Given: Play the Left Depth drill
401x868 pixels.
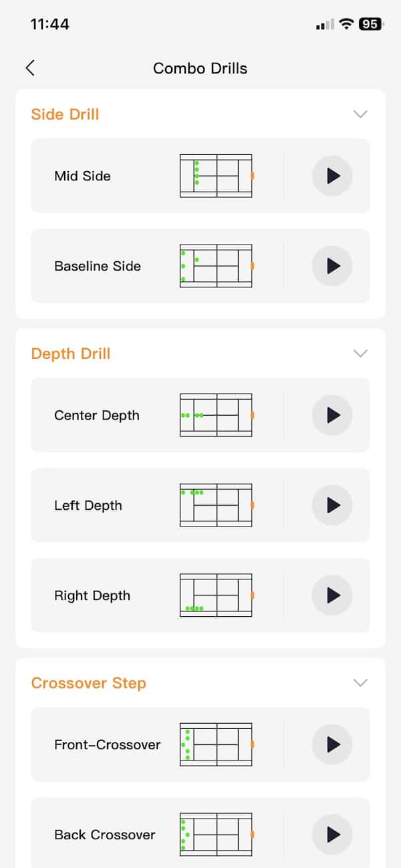Looking at the screenshot, I should (332, 505).
